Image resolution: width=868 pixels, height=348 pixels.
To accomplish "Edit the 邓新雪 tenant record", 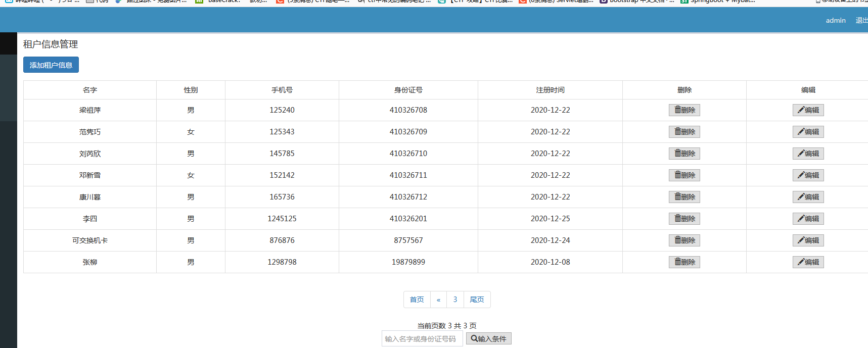I will 808,175.
